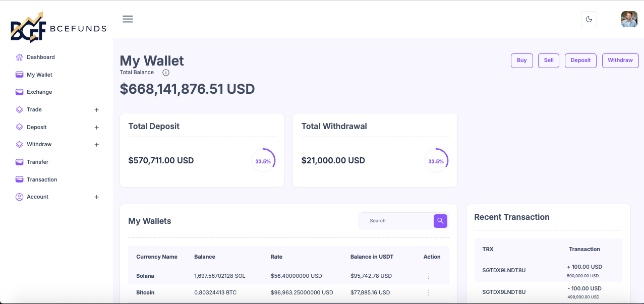Open Solana row action menu dots
Image resolution: width=644 pixels, height=304 pixels.
pyautogui.click(x=429, y=276)
